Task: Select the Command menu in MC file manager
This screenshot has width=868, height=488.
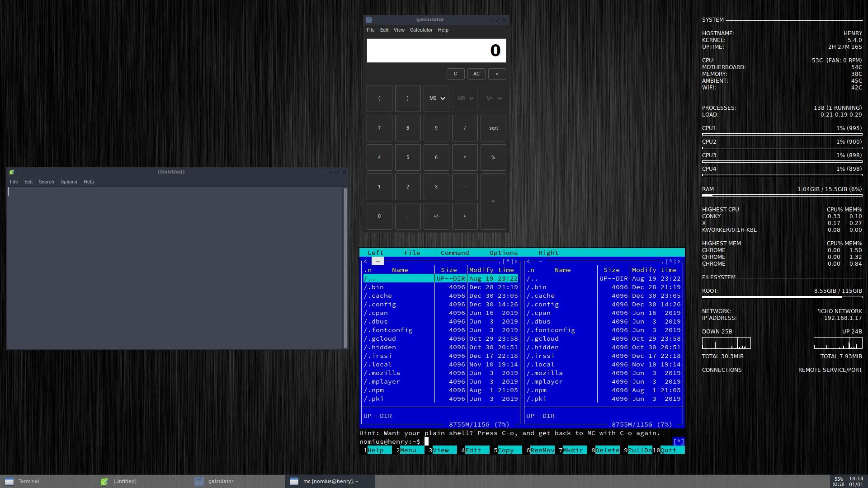Action: pyautogui.click(x=455, y=253)
